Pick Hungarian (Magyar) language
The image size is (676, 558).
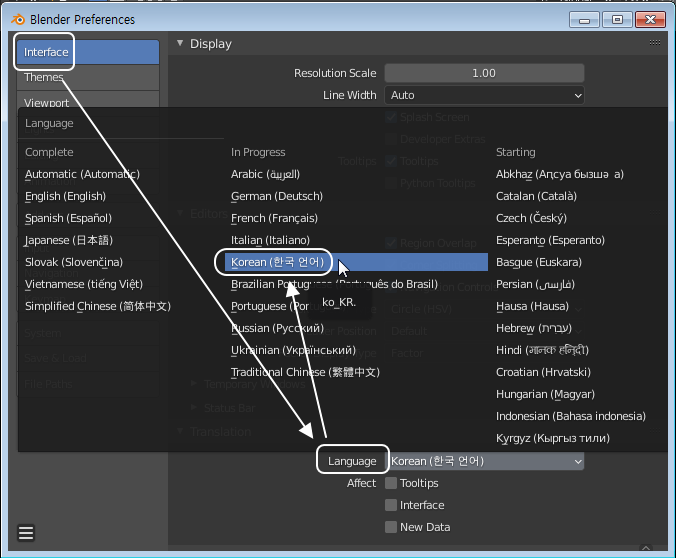pos(545,394)
